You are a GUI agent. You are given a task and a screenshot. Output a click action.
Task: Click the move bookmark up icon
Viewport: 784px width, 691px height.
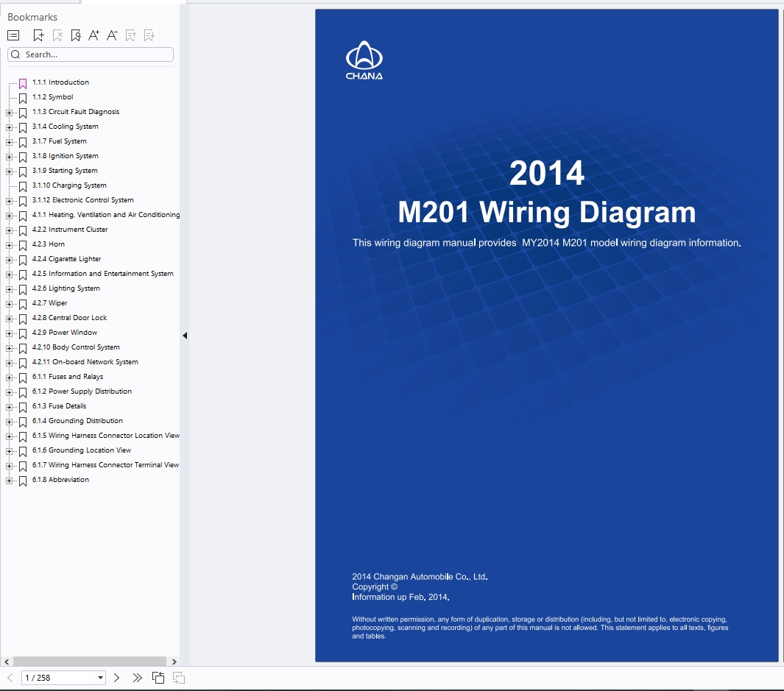tap(130, 35)
